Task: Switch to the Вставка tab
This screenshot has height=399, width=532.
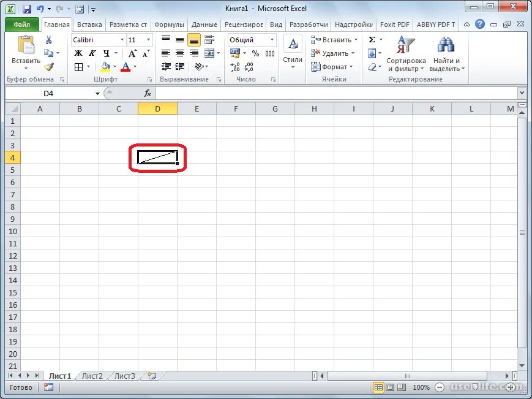Action: click(89, 25)
